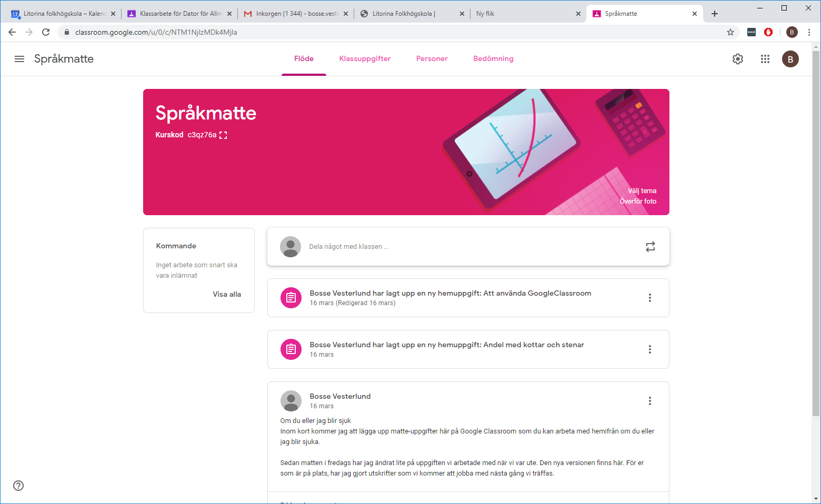Open more options for Andel med kottar post
Screen dimensions: 821x504
pos(650,349)
